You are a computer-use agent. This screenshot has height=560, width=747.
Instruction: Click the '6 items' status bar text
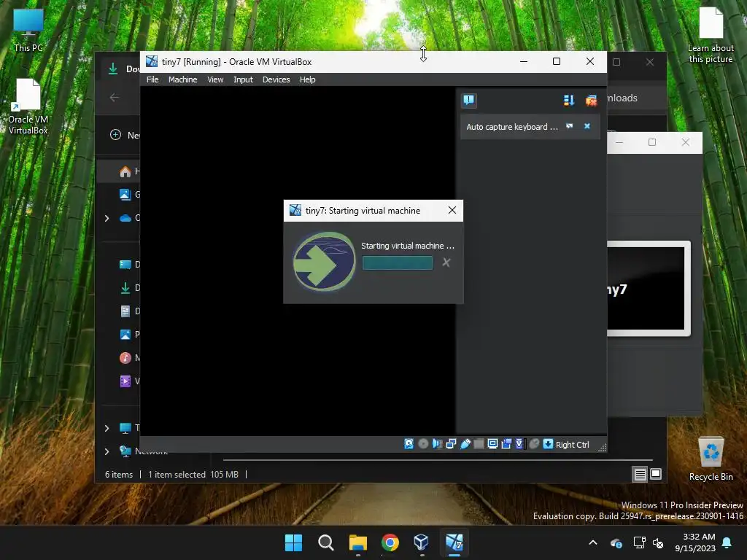[x=119, y=474]
